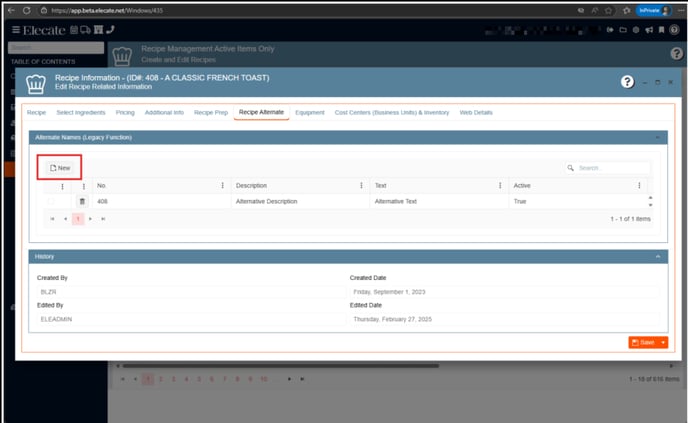
Task: Go to the Web Details tab
Action: 476,112
